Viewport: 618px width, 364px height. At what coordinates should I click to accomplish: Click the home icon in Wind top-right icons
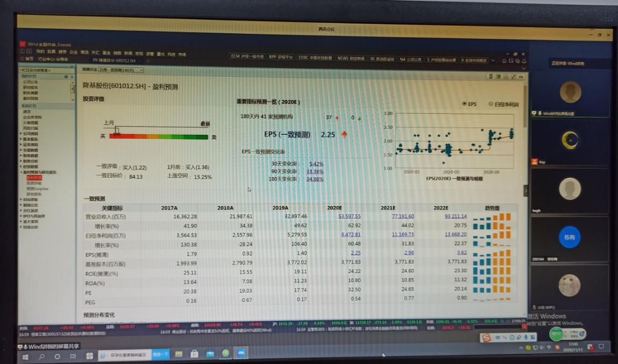(504, 61)
